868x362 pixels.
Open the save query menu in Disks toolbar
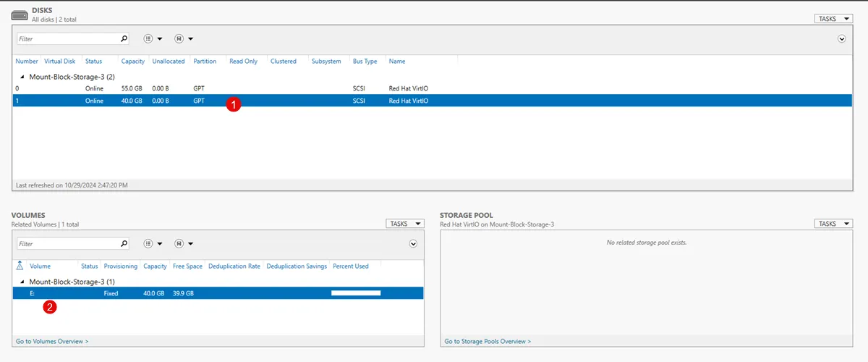184,38
